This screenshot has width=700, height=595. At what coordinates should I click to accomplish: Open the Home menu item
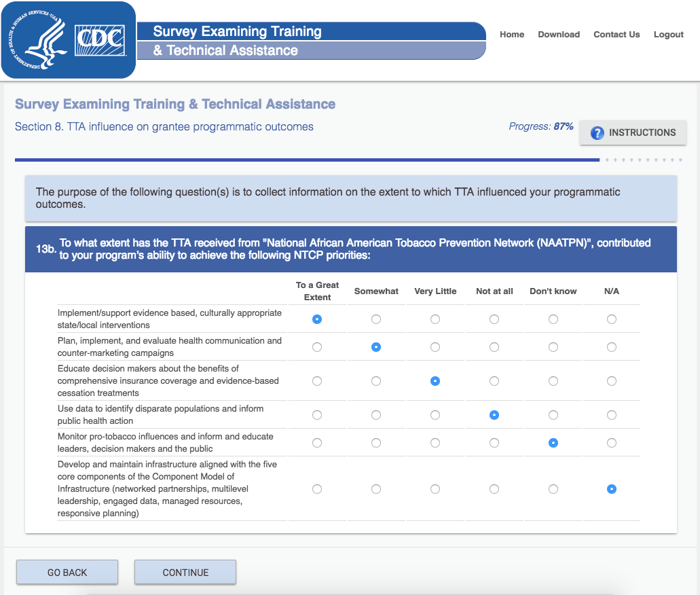point(512,35)
